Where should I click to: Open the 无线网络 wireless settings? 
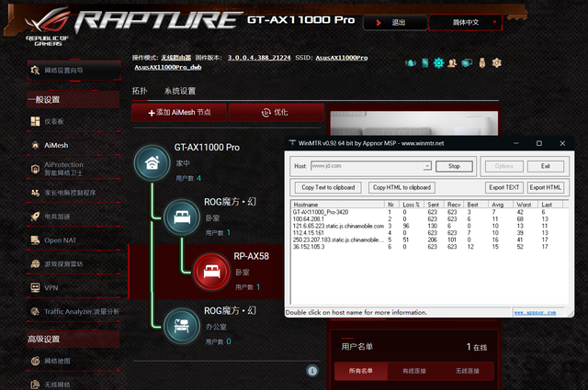(x=73, y=384)
